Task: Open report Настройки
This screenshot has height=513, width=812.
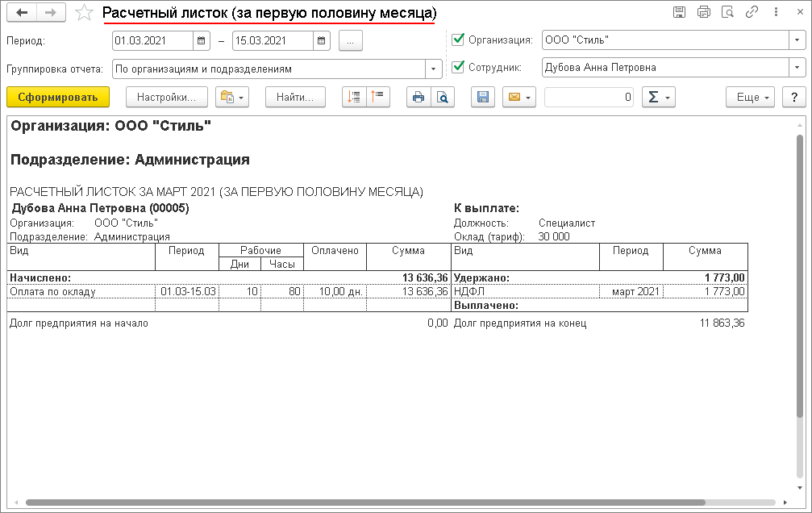Action: [167, 98]
